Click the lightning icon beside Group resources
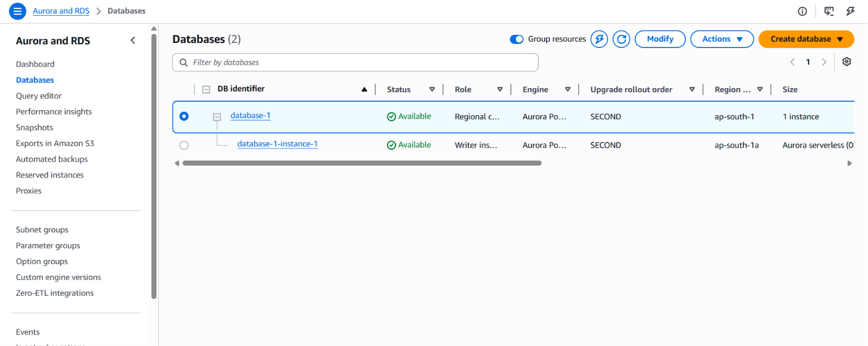This screenshot has height=346, width=868. click(599, 39)
